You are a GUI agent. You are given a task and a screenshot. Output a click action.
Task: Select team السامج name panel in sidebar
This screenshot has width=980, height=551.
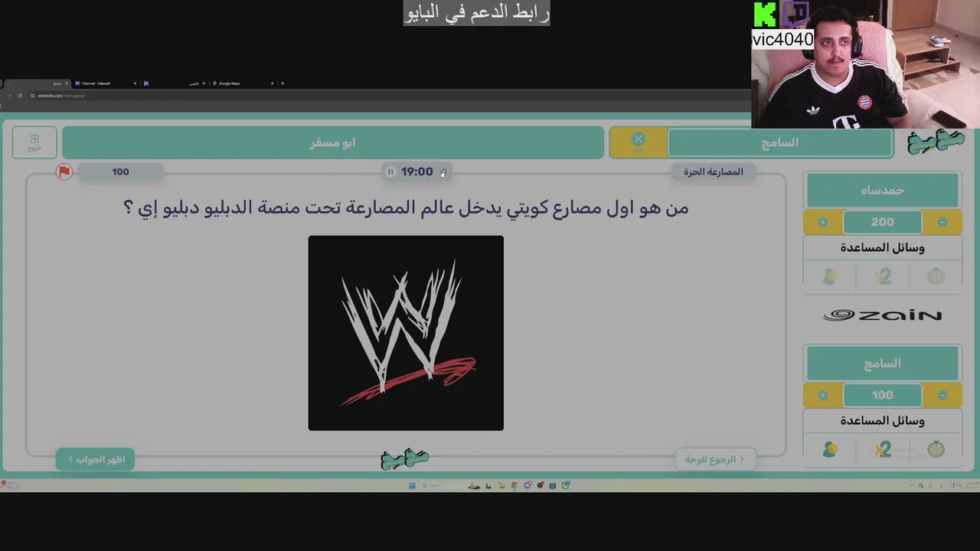click(x=882, y=364)
